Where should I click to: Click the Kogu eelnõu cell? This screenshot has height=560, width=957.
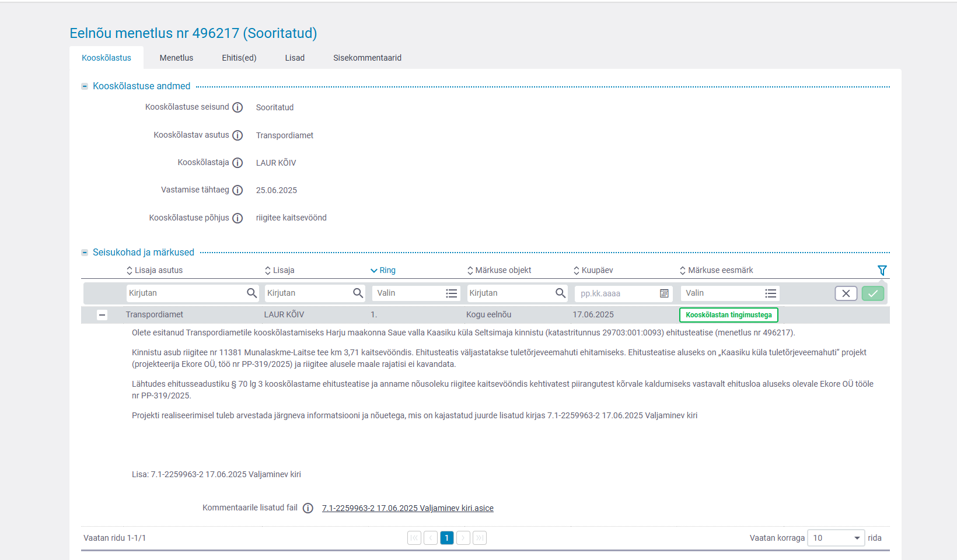(489, 314)
